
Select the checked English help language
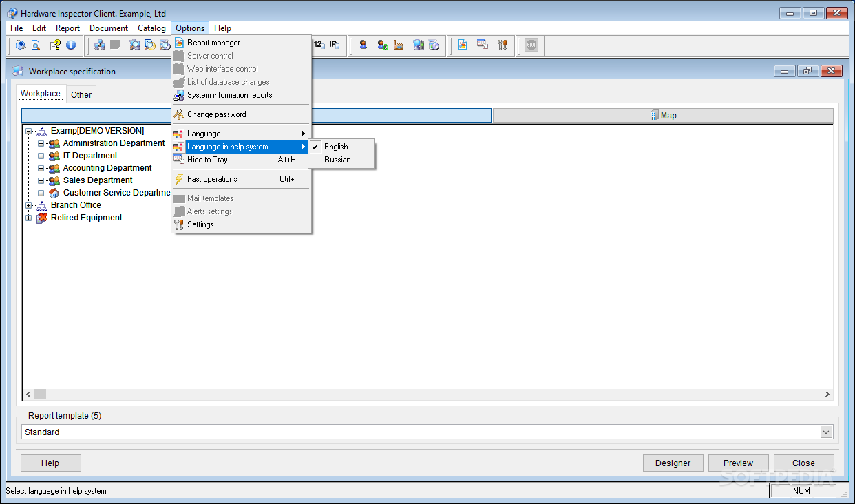[x=341, y=147]
